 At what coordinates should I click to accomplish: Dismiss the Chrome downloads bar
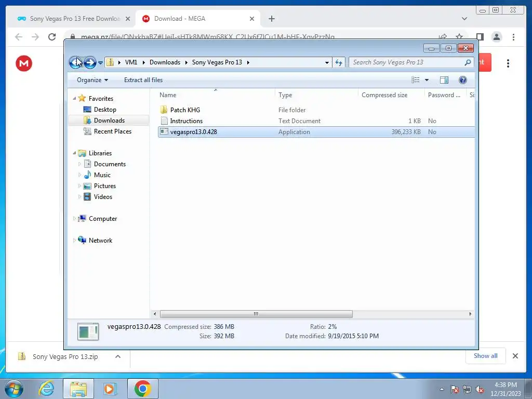point(515,356)
